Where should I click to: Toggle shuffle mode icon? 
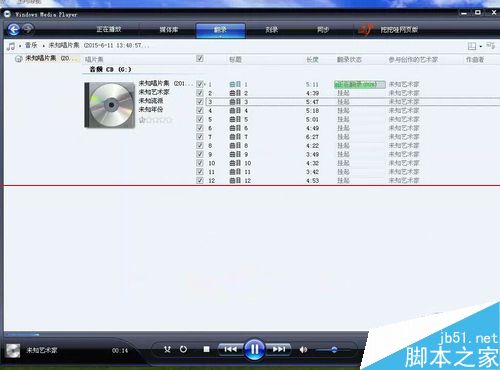(x=167, y=349)
